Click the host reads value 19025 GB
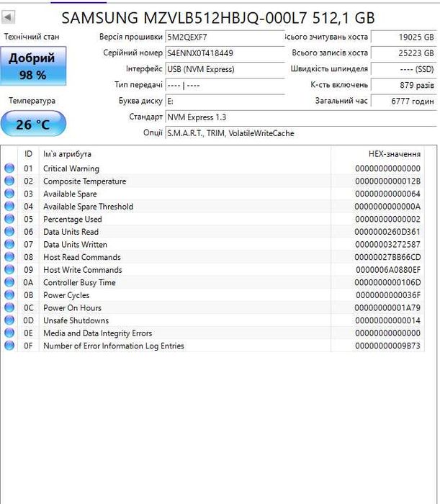The width and height of the screenshot is (440, 504). [404, 37]
